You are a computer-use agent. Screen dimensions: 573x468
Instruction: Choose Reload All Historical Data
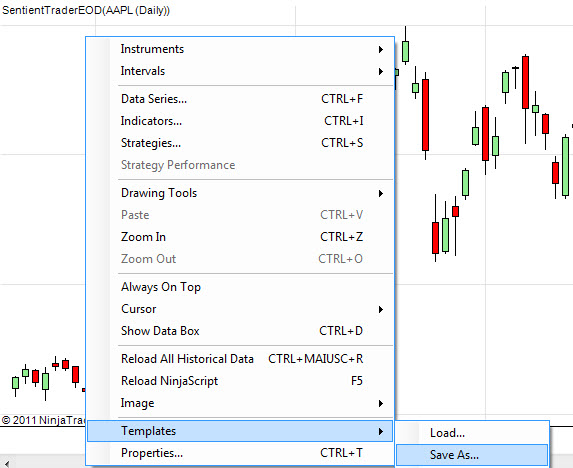(240, 359)
